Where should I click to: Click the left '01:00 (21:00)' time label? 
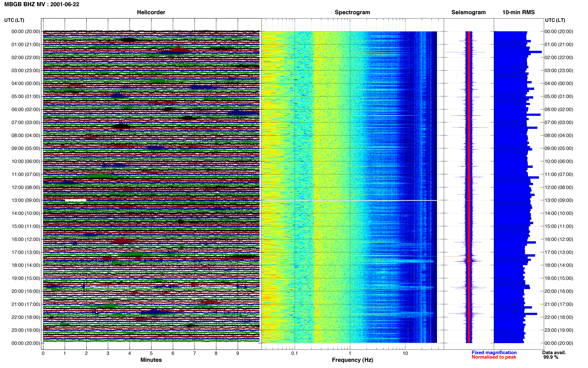[26, 45]
